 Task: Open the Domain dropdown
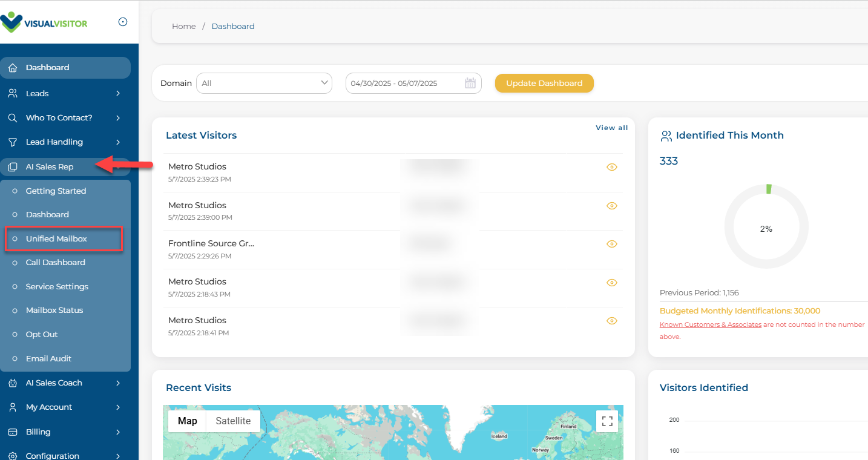coord(264,84)
